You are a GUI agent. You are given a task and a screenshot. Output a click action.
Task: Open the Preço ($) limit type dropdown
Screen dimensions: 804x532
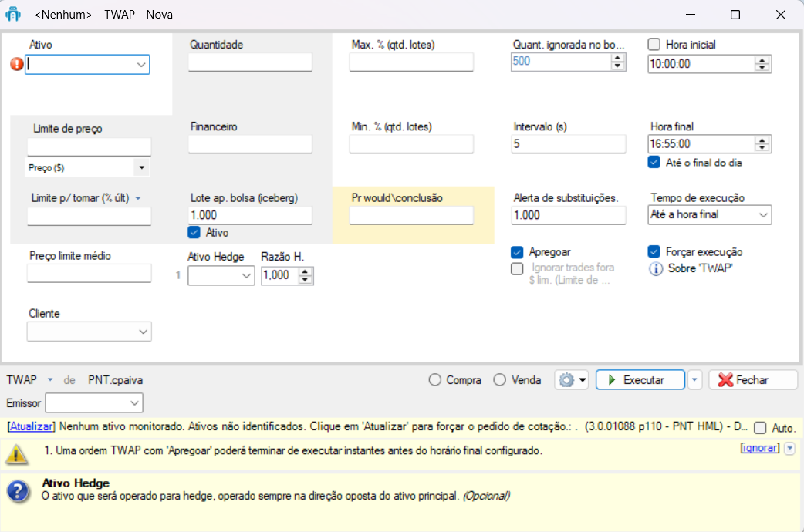pos(142,167)
